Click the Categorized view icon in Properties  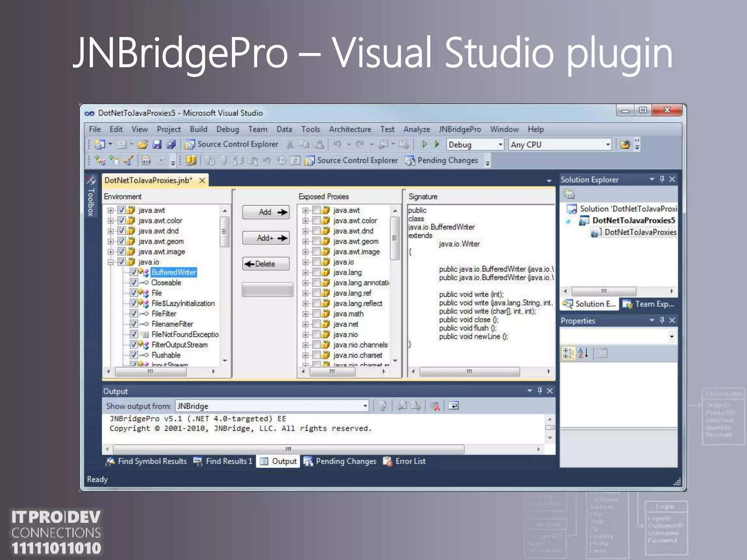[568, 353]
